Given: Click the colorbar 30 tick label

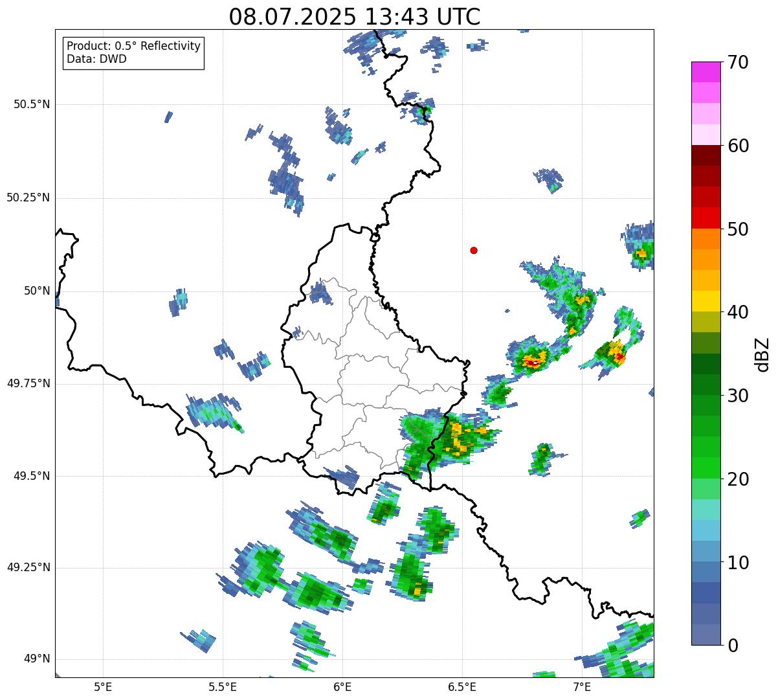Looking at the screenshot, I should [x=738, y=396].
